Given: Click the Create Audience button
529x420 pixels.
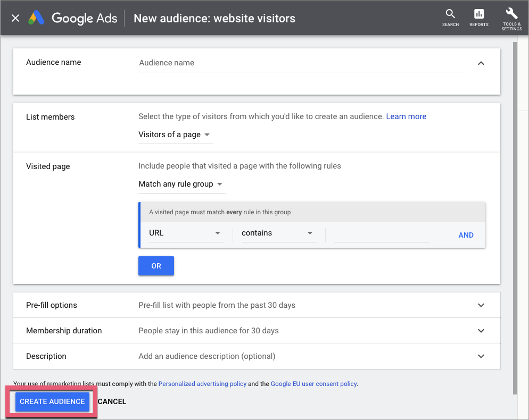Looking at the screenshot, I should (52, 401).
